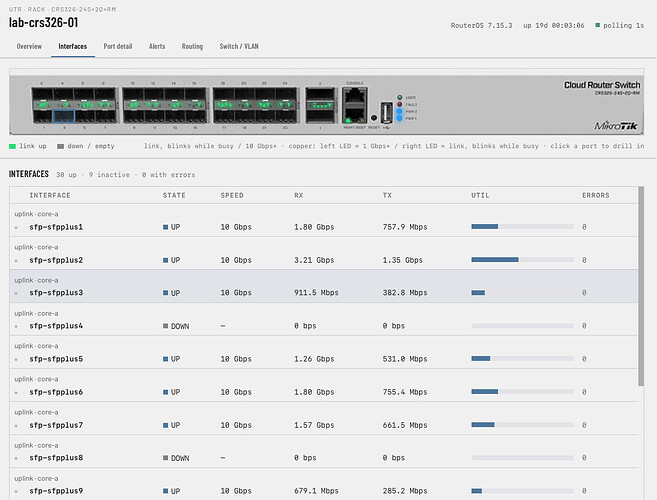Click the PWR 2 LED indicator
This screenshot has width=657, height=500.
tap(399, 111)
